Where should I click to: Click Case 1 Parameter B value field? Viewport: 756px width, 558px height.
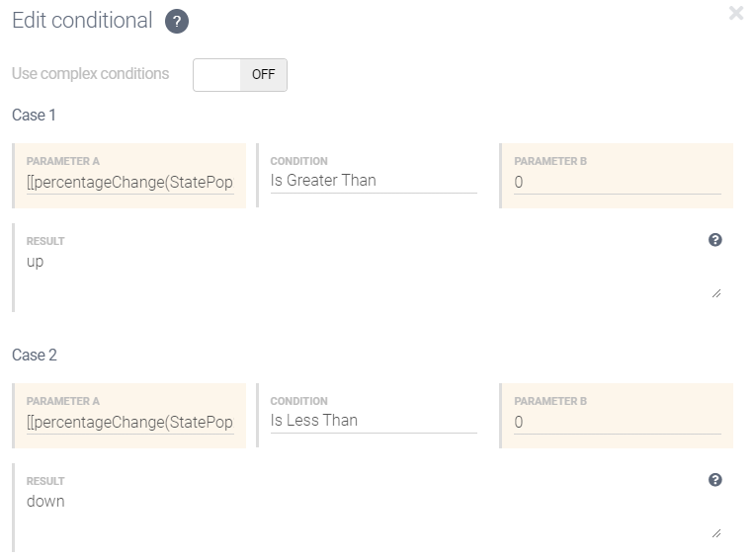617,182
